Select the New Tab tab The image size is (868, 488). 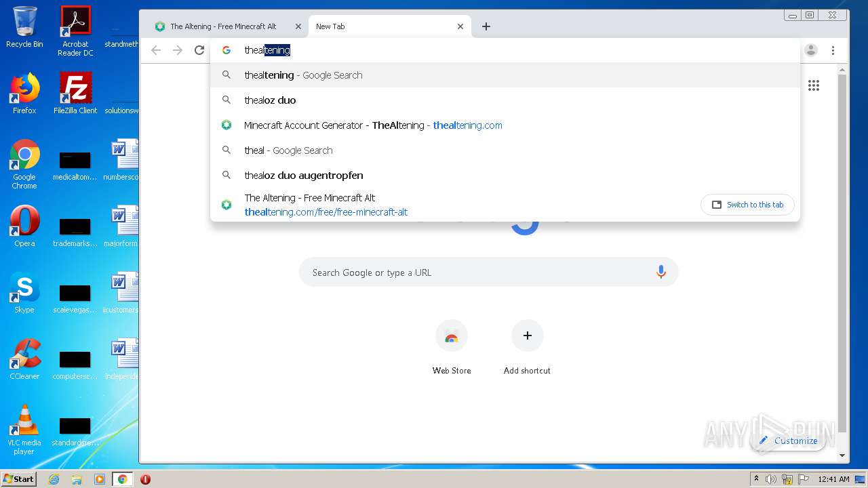[x=390, y=26]
